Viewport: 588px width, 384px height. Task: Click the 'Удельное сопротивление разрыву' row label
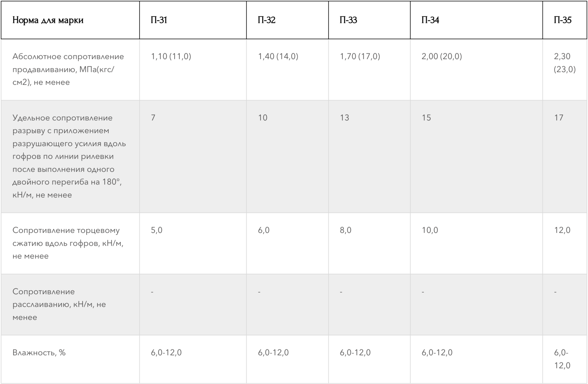69,156
